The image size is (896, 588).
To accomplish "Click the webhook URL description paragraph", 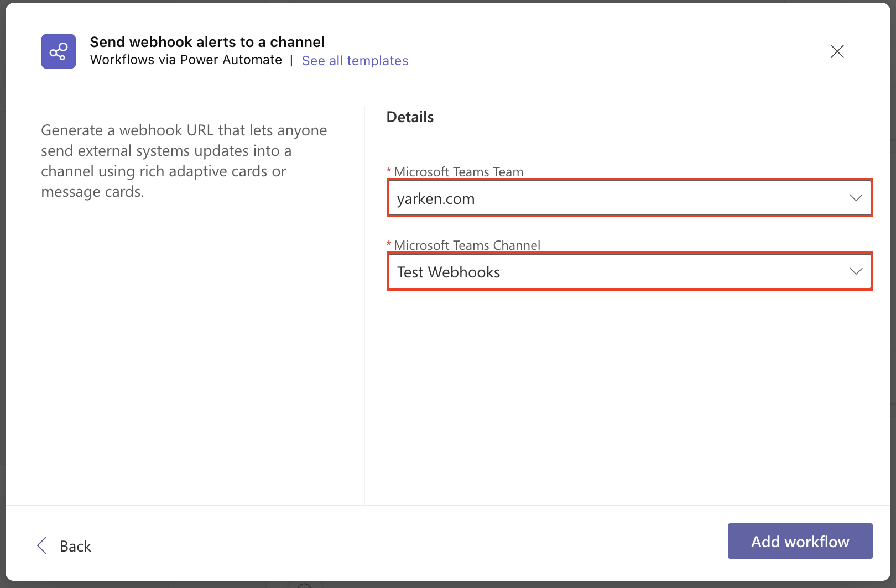I will pyautogui.click(x=184, y=161).
